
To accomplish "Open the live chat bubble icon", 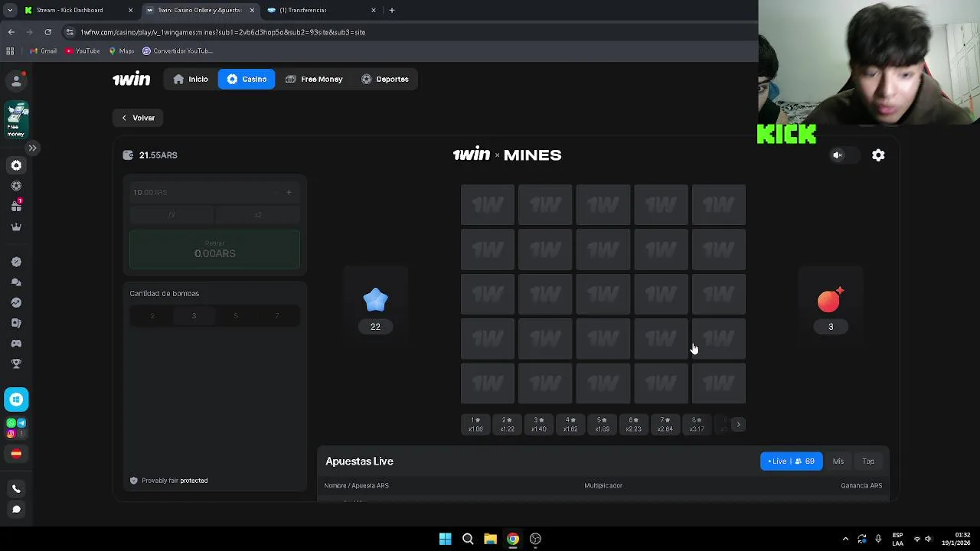I will 16,509.
